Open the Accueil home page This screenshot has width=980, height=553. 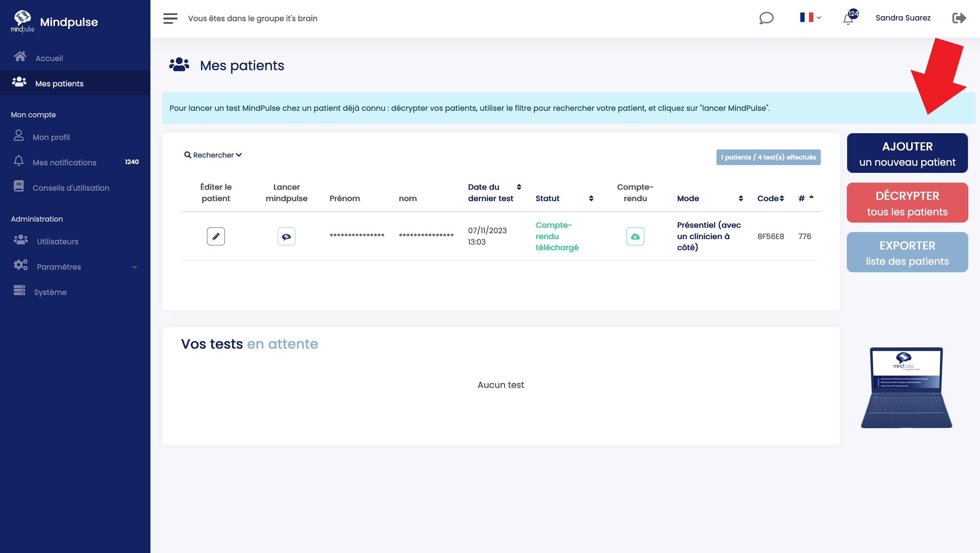tap(49, 58)
